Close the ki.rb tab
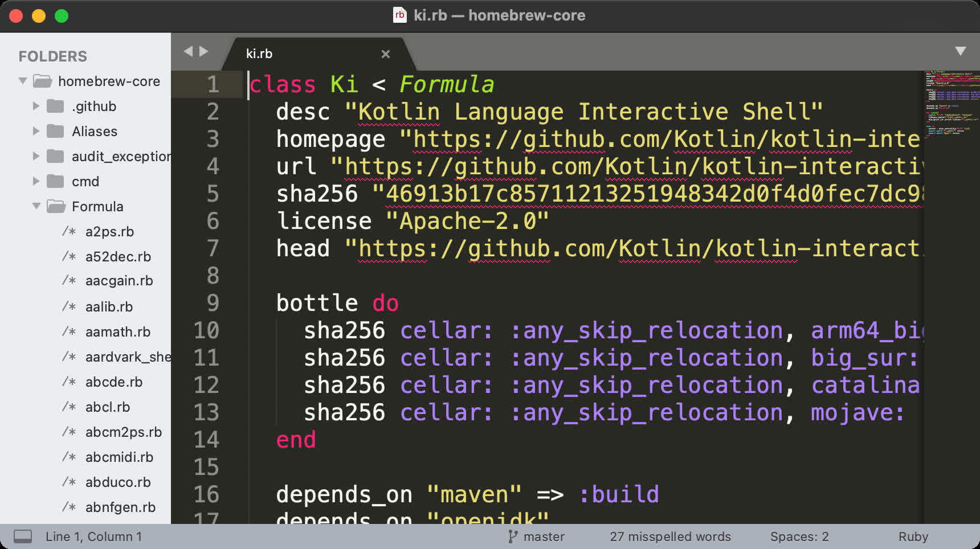The width and height of the screenshot is (980, 549). pos(386,54)
